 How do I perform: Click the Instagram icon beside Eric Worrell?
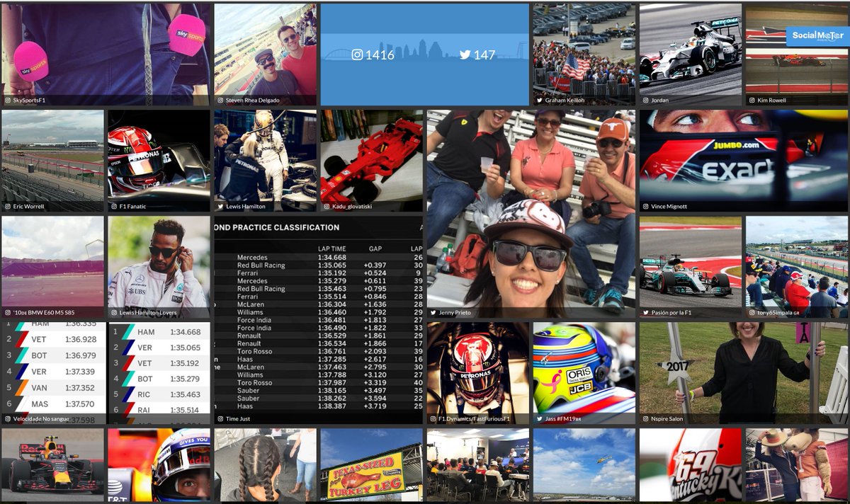[x=7, y=207]
